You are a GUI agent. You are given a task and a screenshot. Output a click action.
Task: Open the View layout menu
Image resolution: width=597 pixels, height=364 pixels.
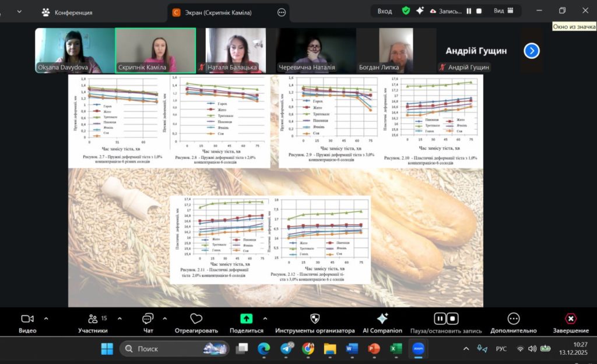tap(503, 10)
